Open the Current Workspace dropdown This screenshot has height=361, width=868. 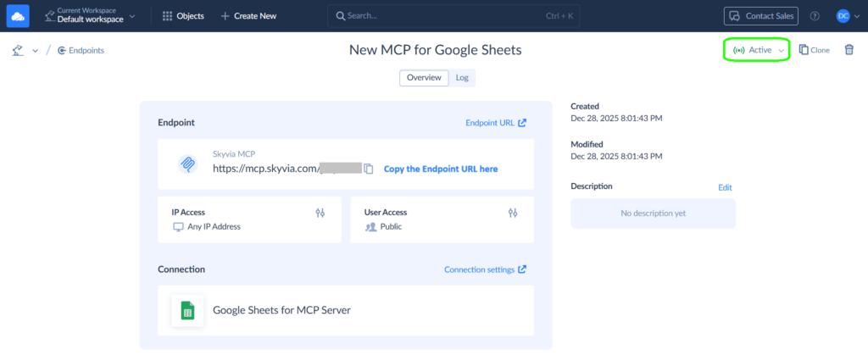90,16
